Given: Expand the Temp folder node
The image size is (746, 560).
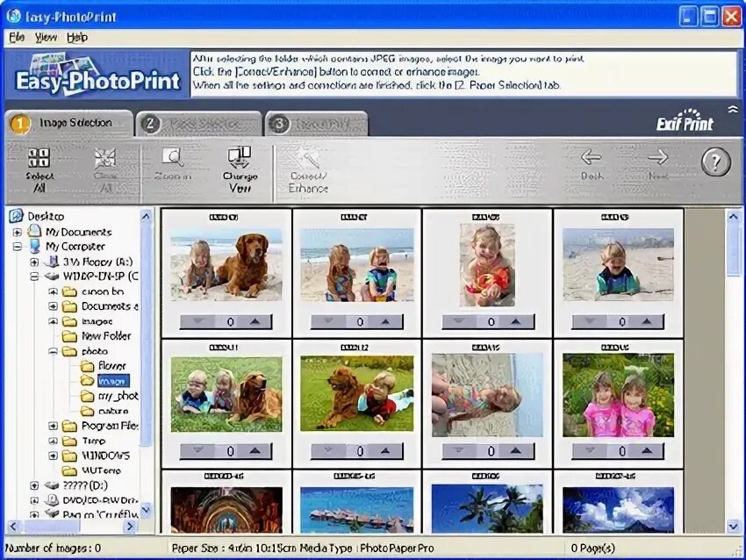Looking at the screenshot, I should click(x=54, y=441).
